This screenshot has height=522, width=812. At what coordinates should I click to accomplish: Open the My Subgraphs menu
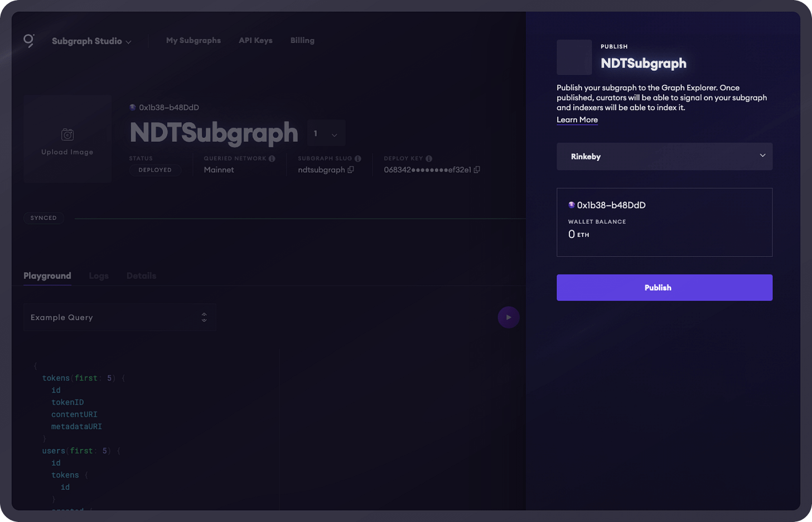tap(194, 40)
